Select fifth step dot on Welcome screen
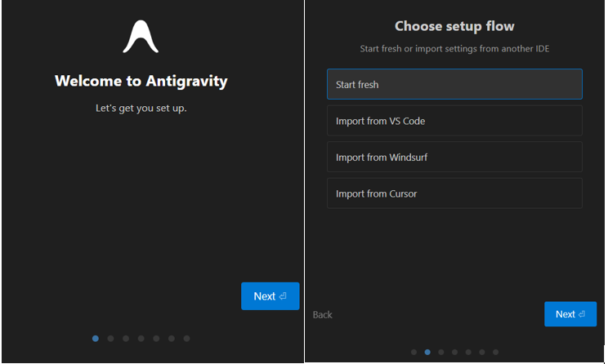 point(156,338)
